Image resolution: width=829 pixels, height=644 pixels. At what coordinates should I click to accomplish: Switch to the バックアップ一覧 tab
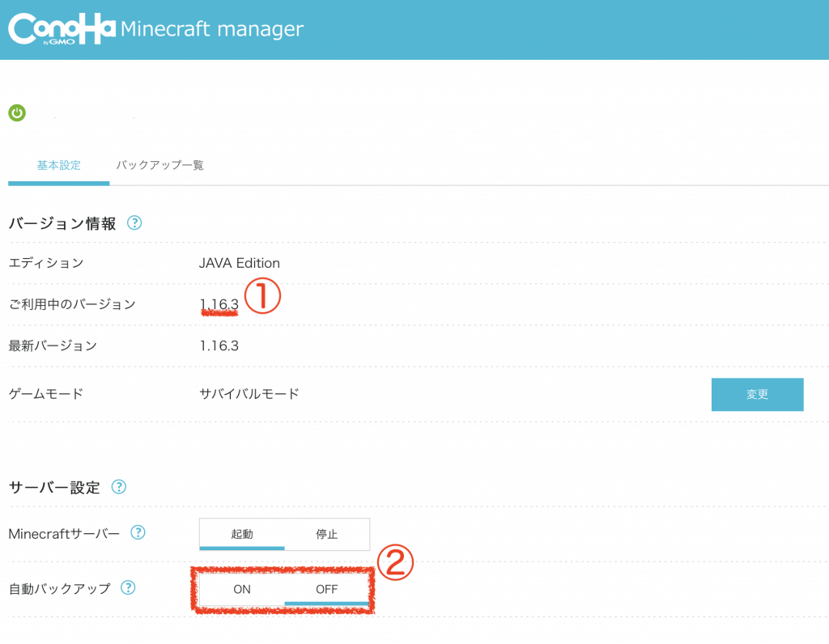point(159,165)
